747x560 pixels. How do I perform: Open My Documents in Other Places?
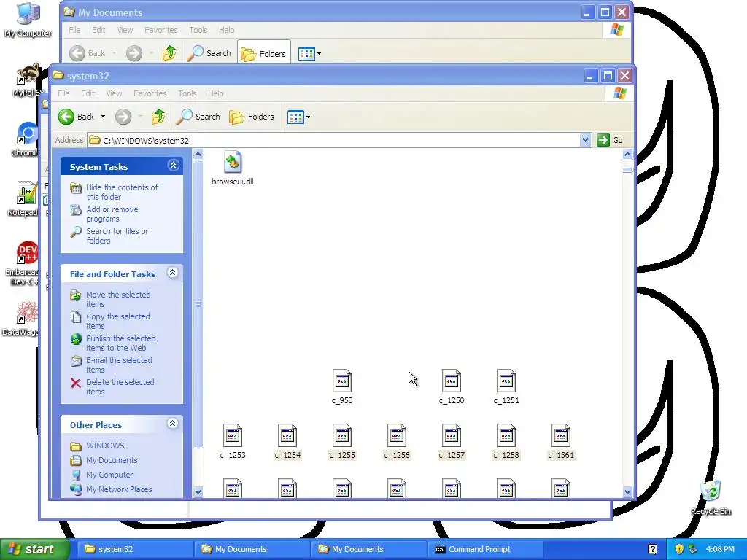(x=112, y=461)
